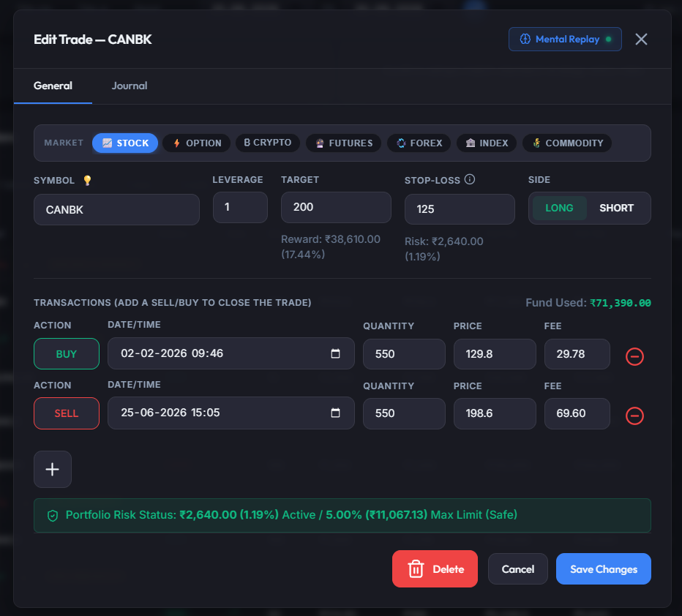Click the Reward ₹38,610.00 text
This screenshot has width=682, height=616.
(331, 247)
